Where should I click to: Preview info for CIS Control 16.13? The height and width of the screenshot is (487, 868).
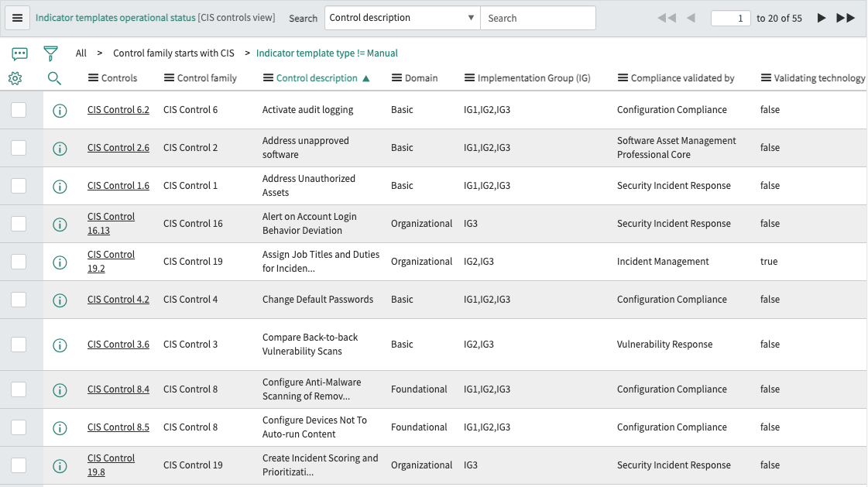(x=60, y=224)
